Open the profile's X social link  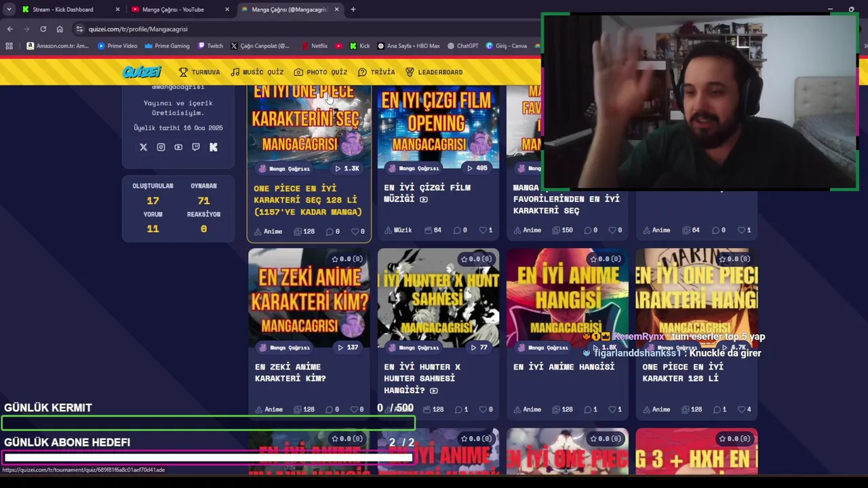coord(143,147)
